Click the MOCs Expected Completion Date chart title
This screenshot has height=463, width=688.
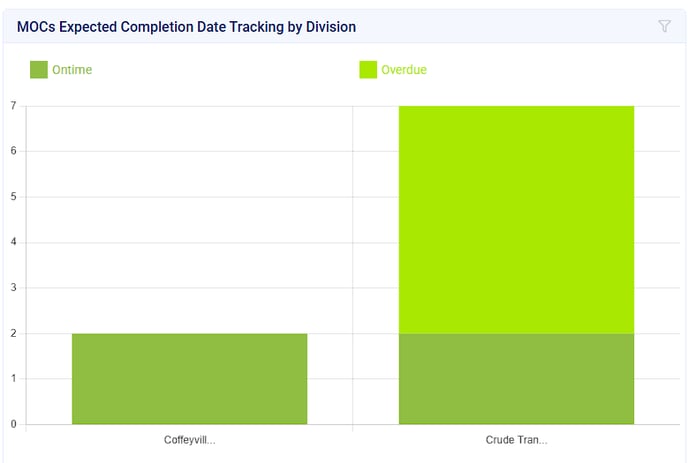(x=186, y=26)
